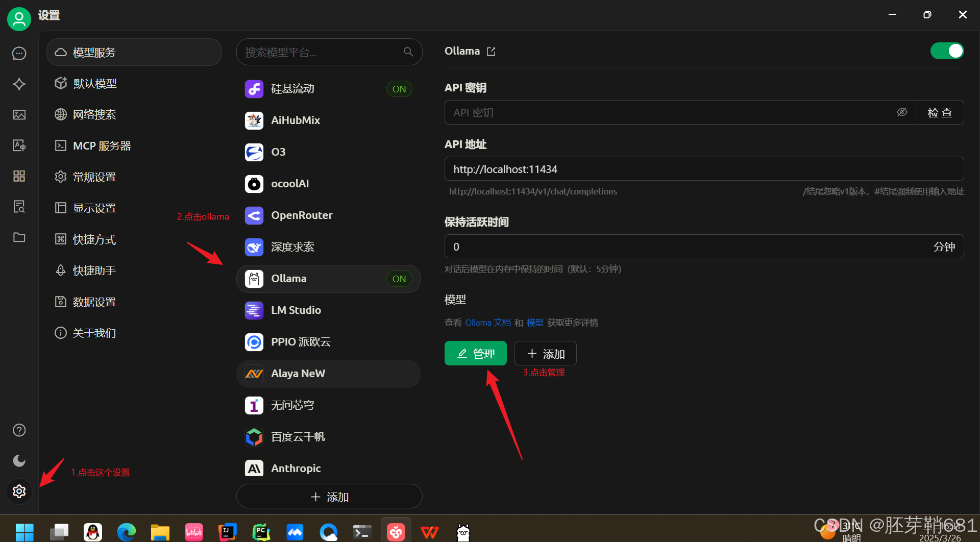Open the Ollama 文档 link
The height and width of the screenshot is (542, 980).
click(x=488, y=323)
